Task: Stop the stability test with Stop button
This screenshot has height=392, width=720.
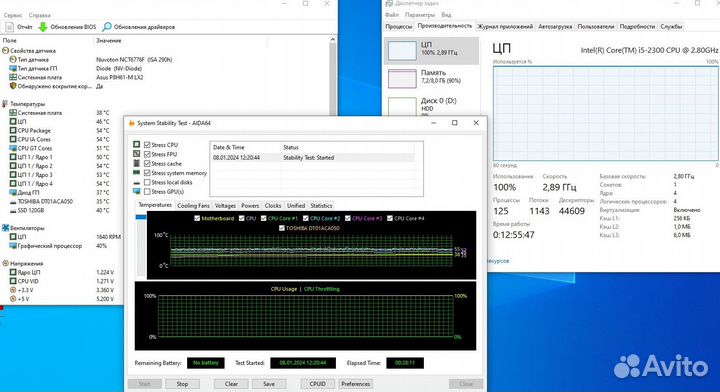Action: 182,384
